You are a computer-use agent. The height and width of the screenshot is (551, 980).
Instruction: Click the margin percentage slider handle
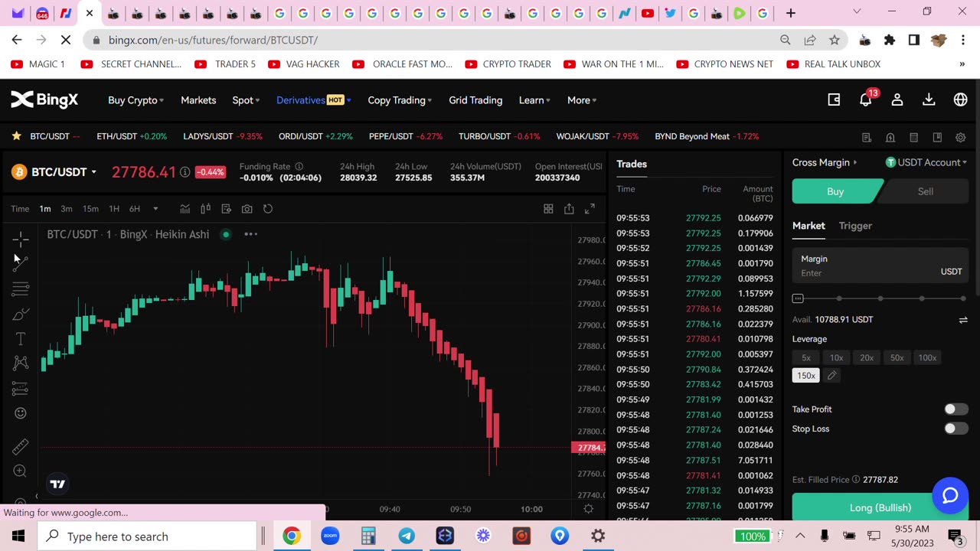tap(798, 298)
